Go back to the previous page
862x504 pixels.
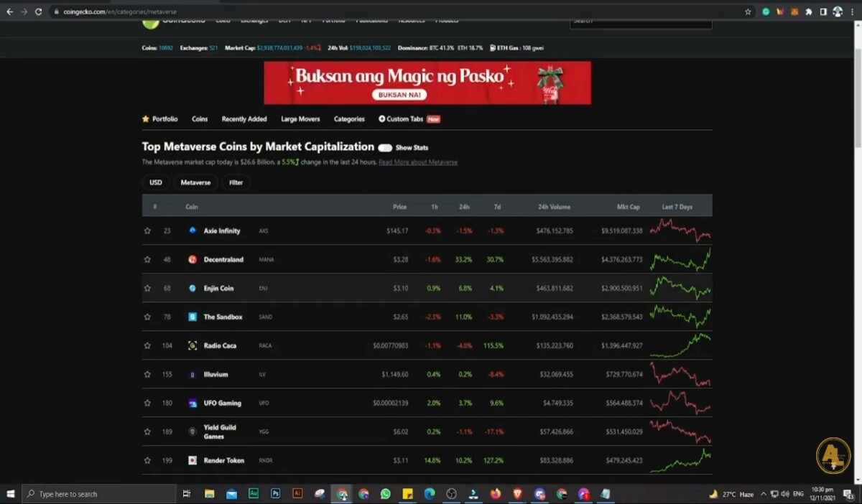click(x=9, y=11)
